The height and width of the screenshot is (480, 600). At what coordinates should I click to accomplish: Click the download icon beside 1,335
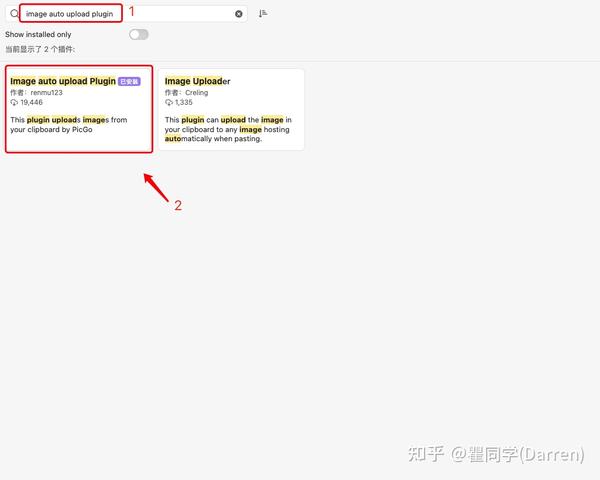[x=168, y=102]
